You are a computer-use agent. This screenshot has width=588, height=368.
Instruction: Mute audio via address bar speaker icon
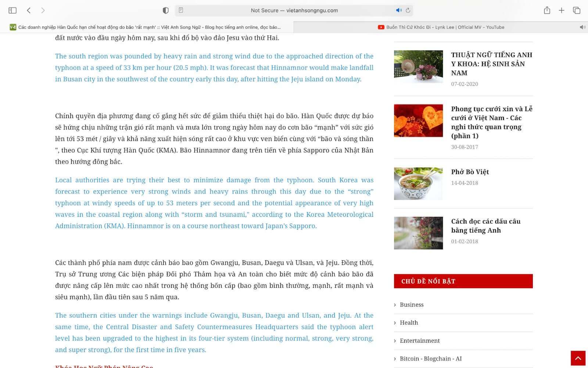click(399, 10)
